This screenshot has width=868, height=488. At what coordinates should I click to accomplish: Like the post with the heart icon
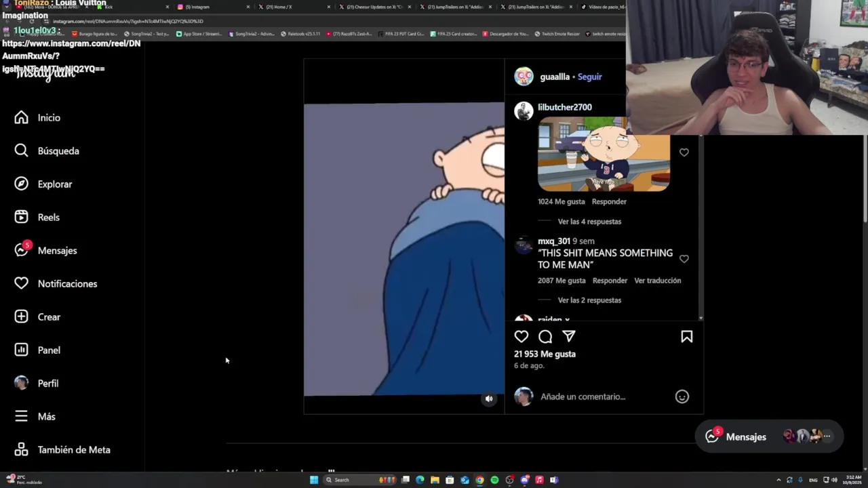[x=521, y=336]
